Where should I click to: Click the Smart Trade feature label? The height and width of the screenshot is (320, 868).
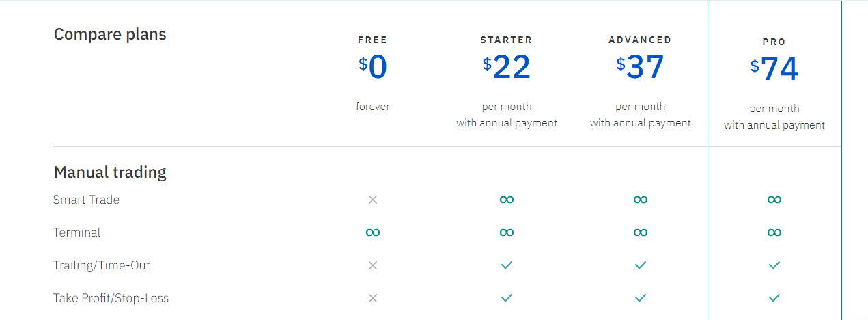(86, 200)
